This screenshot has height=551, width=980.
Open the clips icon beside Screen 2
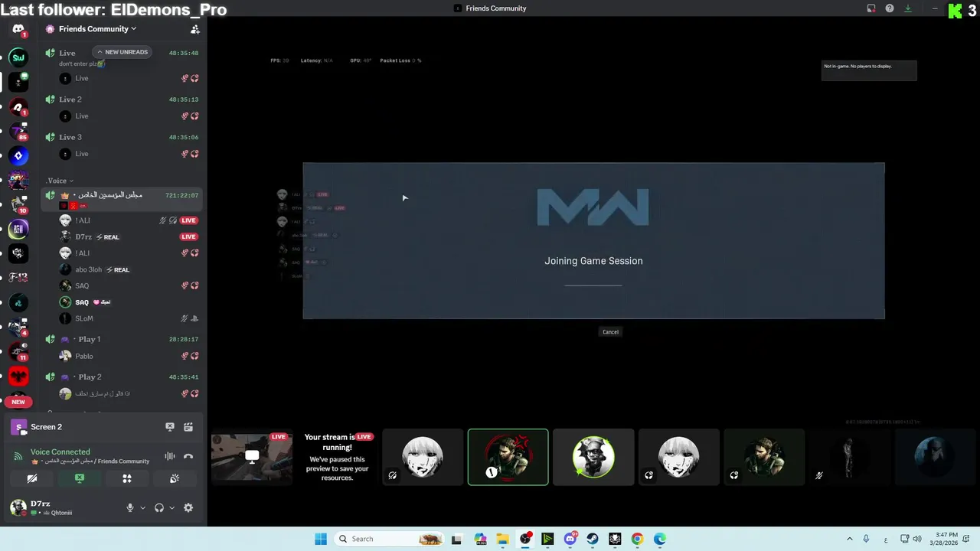pyautogui.click(x=188, y=427)
